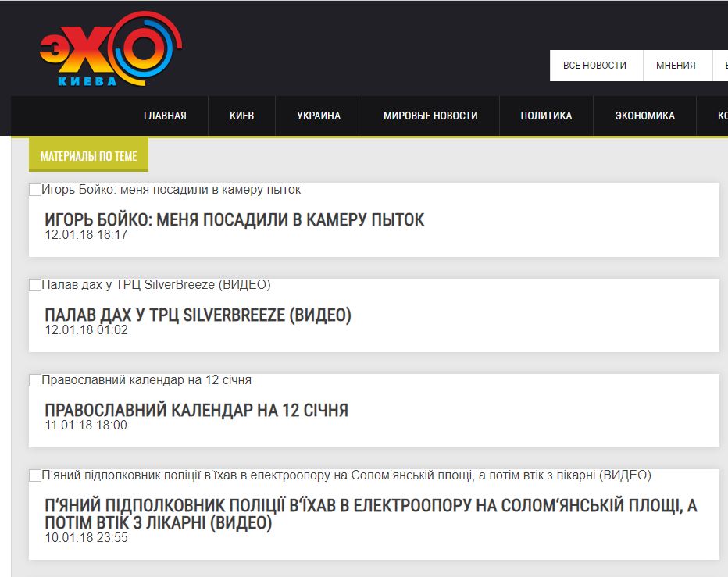The image size is (728, 577).
Task: Navigate to the Политика section
Action: (546, 116)
